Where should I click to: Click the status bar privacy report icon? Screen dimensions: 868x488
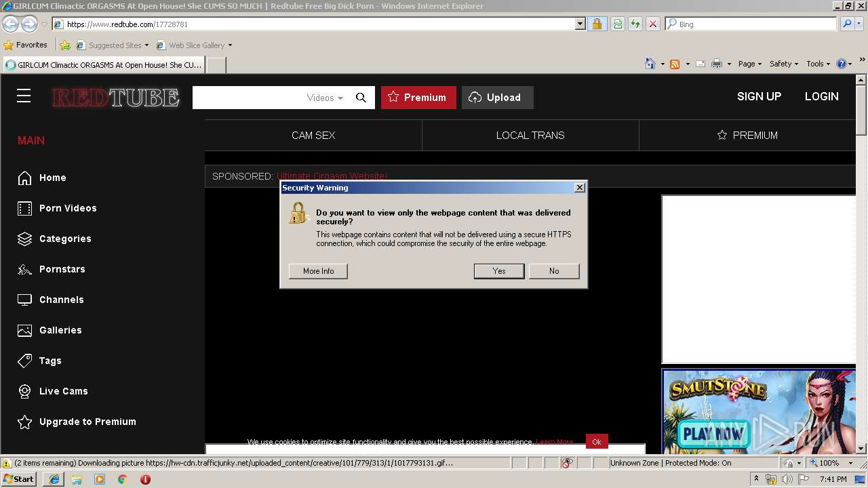point(567,463)
